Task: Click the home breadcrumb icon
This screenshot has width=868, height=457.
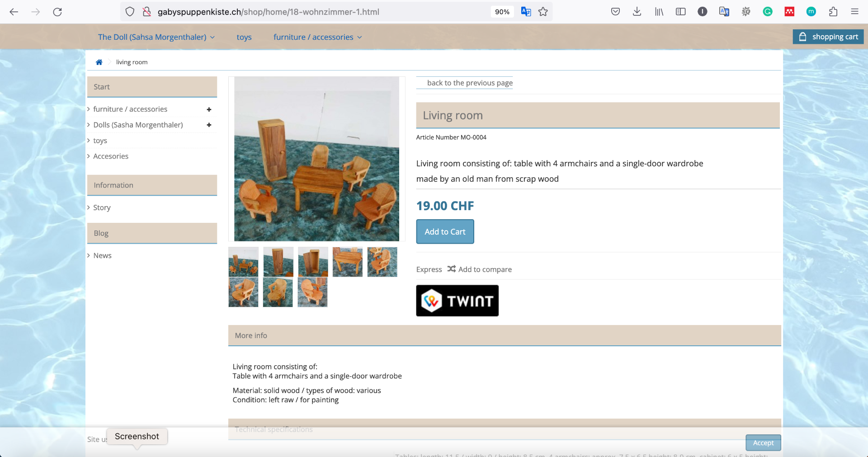Action: coord(99,62)
